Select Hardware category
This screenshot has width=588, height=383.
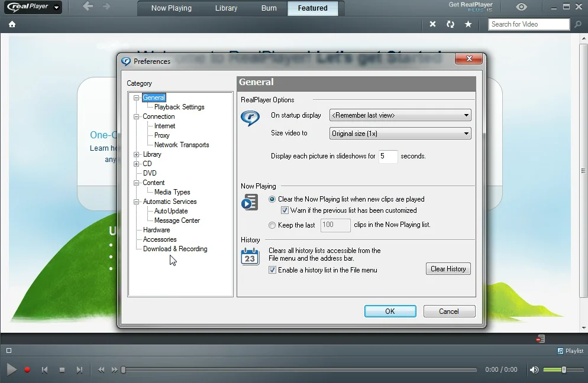pyautogui.click(x=156, y=230)
